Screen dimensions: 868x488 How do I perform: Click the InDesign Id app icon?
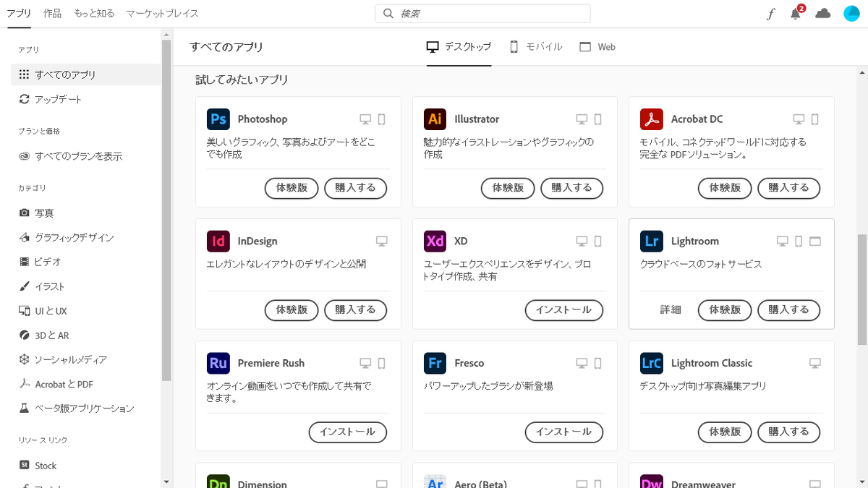click(x=218, y=241)
